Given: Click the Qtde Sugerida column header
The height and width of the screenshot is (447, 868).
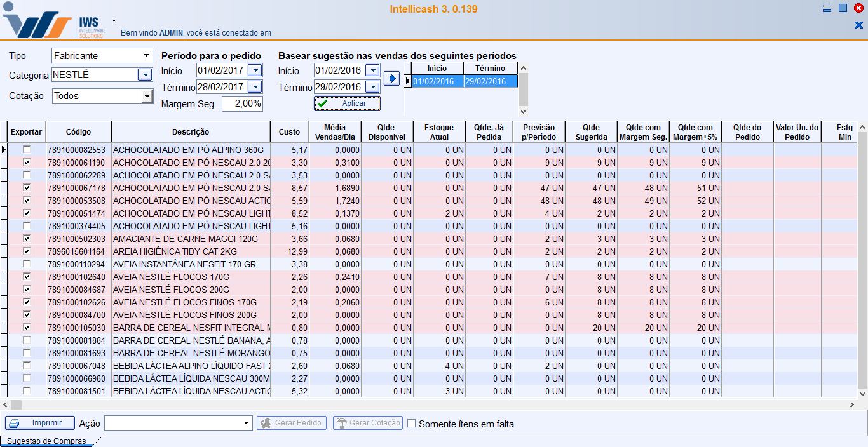Looking at the screenshot, I should [x=592, y=132].
